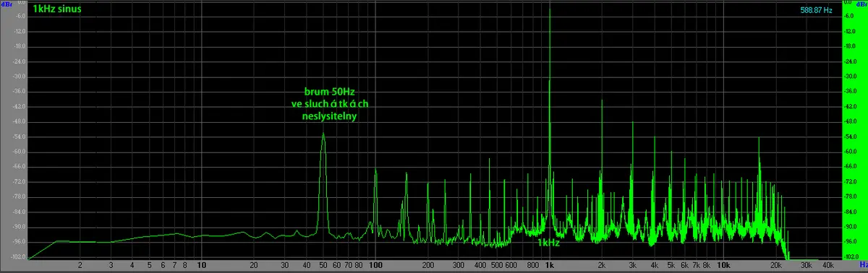Click the '5' frequency axis label

(149, 265)
